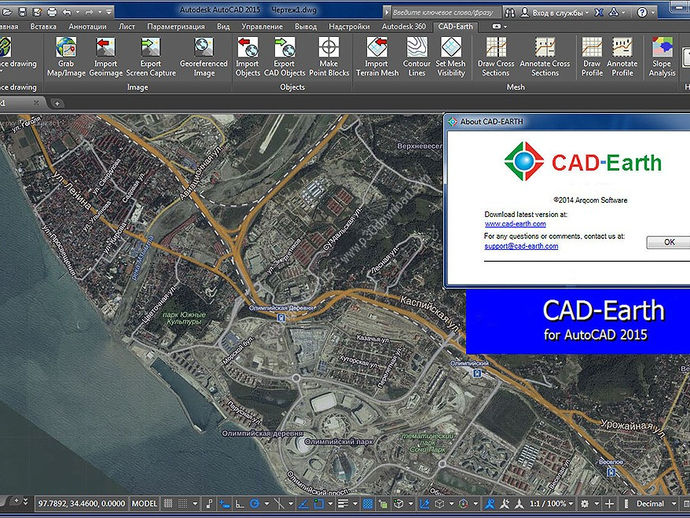The height and width of the screenshot is (518, 690).
Task: Click the Print (plot) icon in title bar
Action: coord(52,11)
